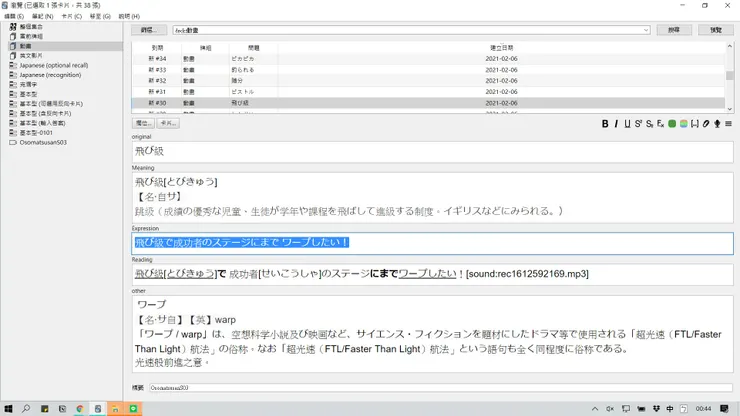The height and width of the screenshot is (416, 740).
Task: Apply subscript formatting
Action: tap(649, 124)
